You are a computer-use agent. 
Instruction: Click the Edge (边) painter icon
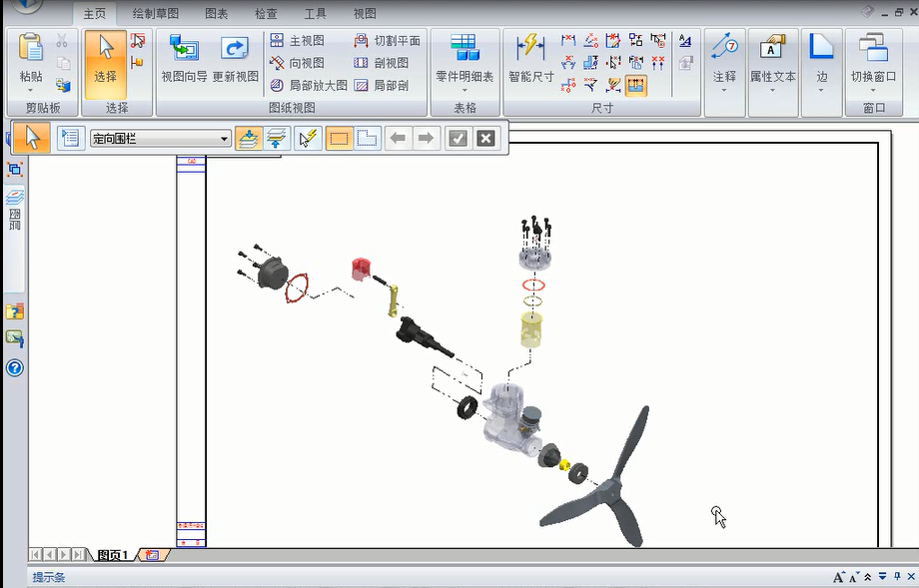click(822, 47)
